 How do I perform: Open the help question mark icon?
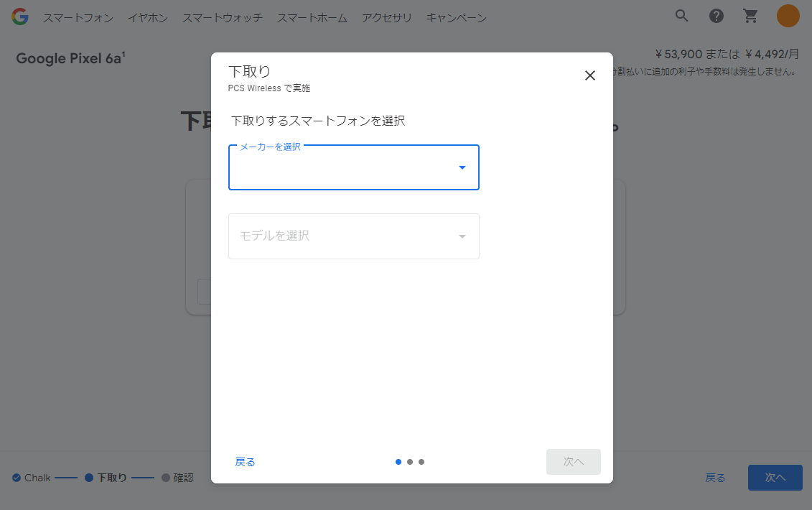717,16
